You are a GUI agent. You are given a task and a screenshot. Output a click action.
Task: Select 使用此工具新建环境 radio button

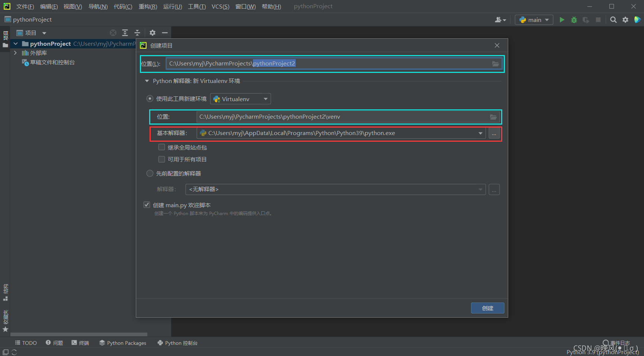pos(150,99)
